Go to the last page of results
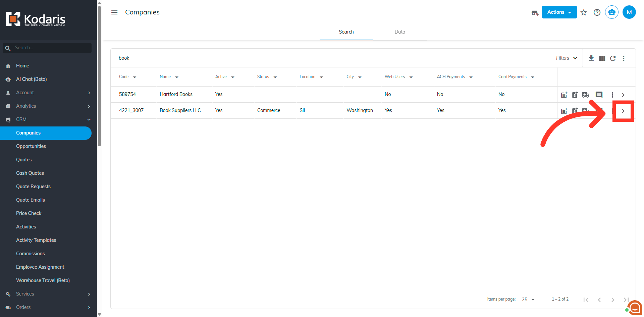Viewport: 644px width, 317px height. pyautogui.click(x=626, y=300)
